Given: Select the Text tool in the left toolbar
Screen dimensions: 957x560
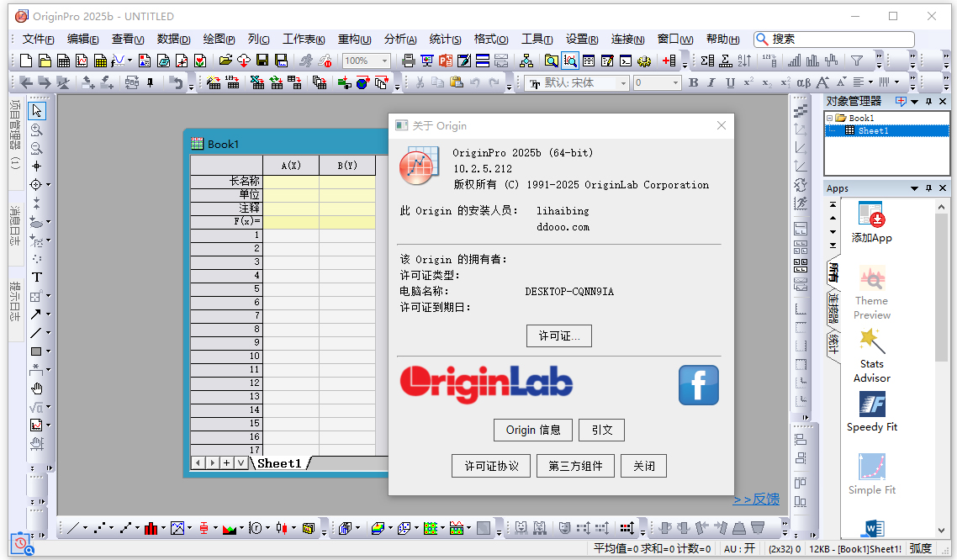Looking at the screenshot, I should [36, 277].
